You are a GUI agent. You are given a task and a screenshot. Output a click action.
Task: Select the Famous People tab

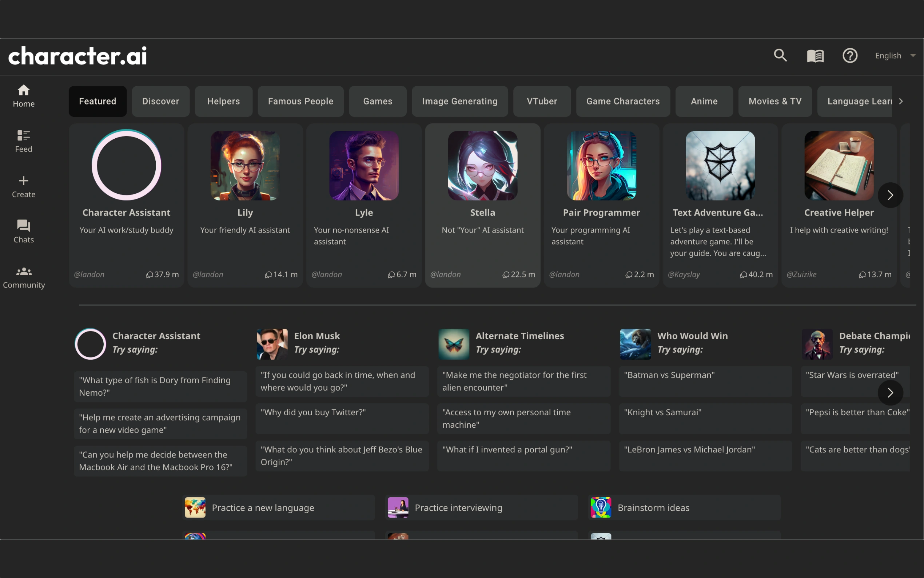300,101
